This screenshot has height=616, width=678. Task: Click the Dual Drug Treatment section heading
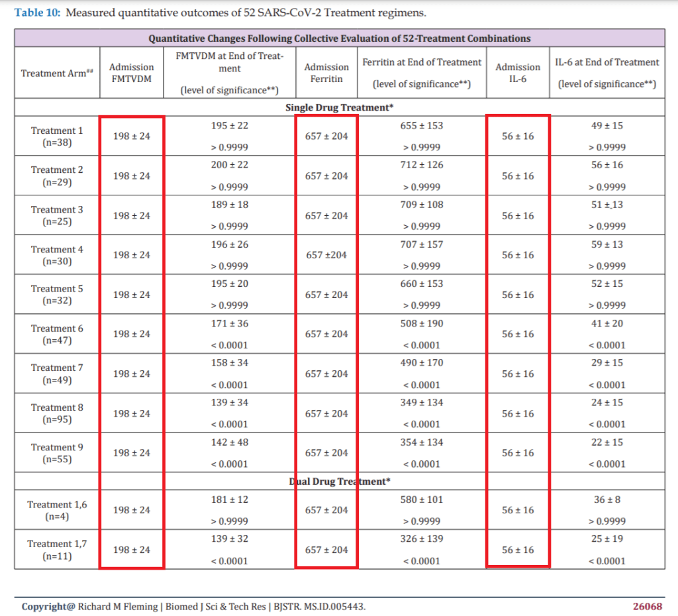coord(340,482)
